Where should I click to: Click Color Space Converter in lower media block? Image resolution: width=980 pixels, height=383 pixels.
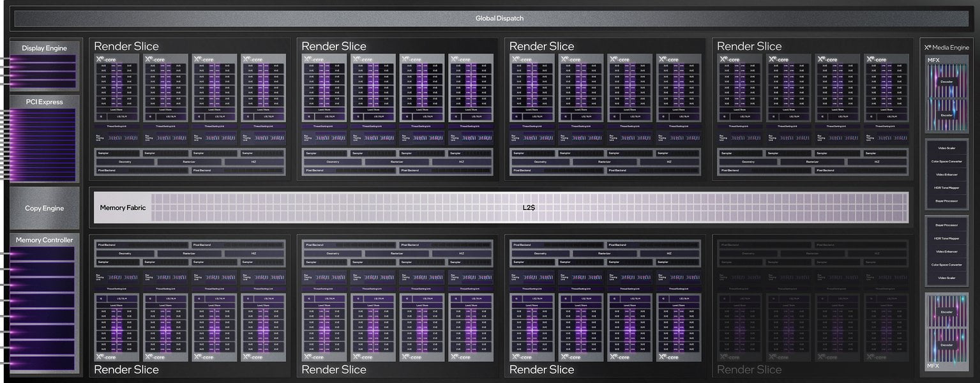click(947, 264)
